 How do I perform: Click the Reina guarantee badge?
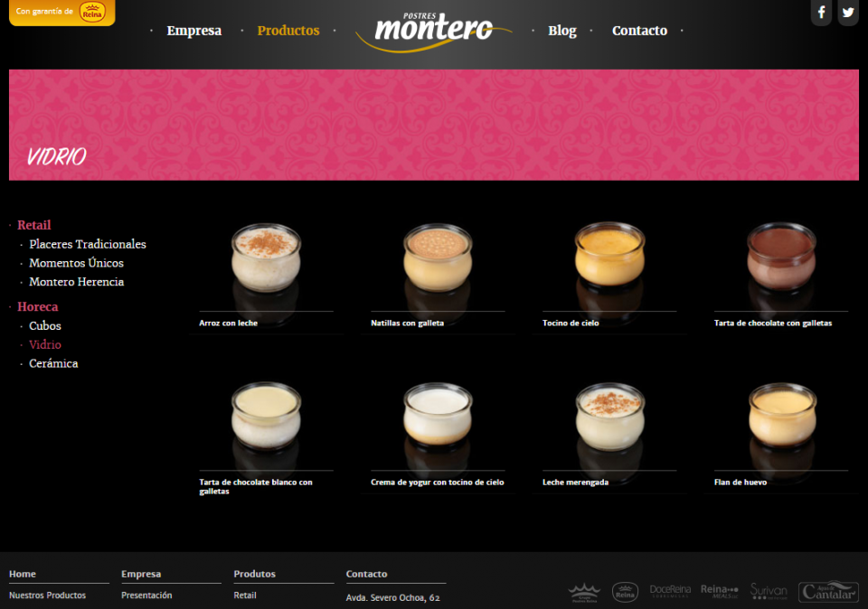coord(61,12)
